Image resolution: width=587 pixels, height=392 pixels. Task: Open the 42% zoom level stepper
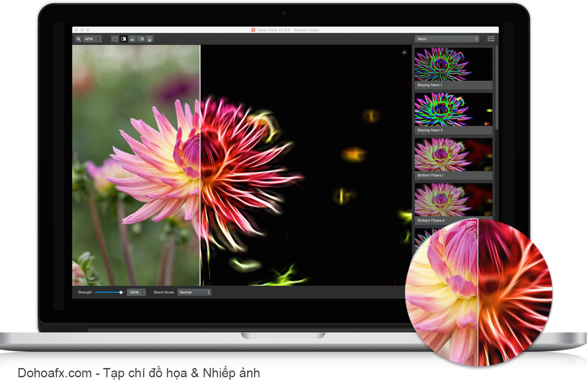(x=93, y=39)
